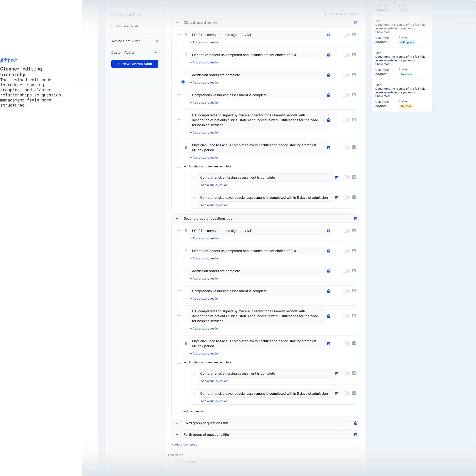Delete the Third group of questions title group
476x476 pixels.
pyautogui.click(x=355, y=423)
